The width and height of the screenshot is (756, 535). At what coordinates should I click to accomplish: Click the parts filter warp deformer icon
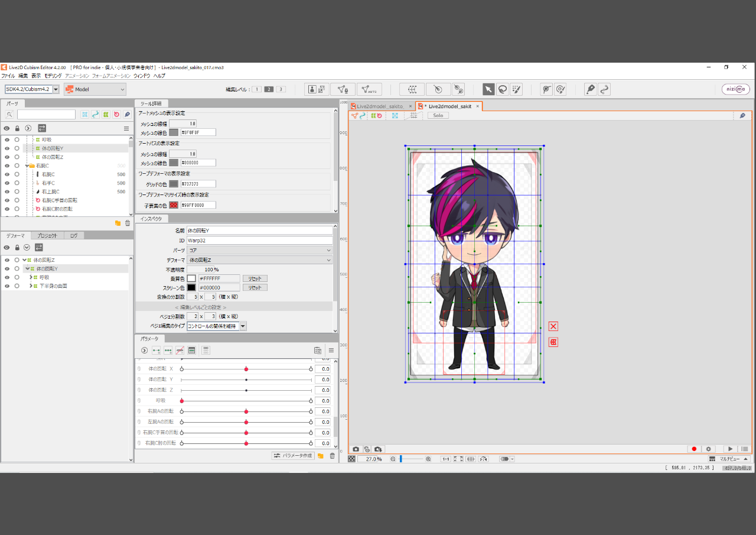(x=106, y=114)
